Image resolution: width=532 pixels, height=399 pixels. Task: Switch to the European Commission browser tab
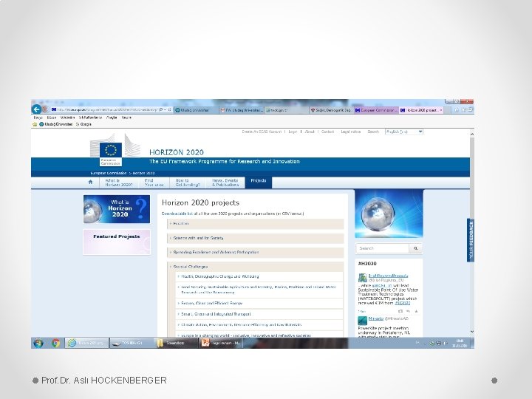point(376,110)
